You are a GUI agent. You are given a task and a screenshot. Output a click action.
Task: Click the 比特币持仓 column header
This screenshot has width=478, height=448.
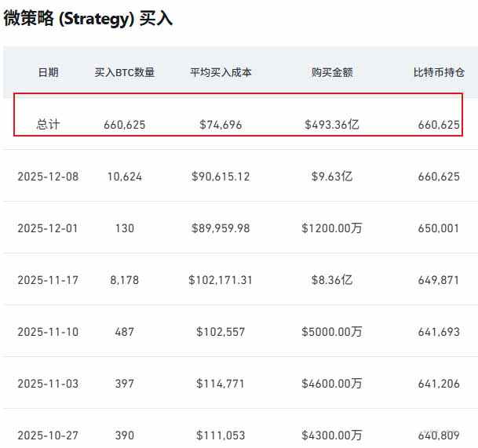pos(439,72)
